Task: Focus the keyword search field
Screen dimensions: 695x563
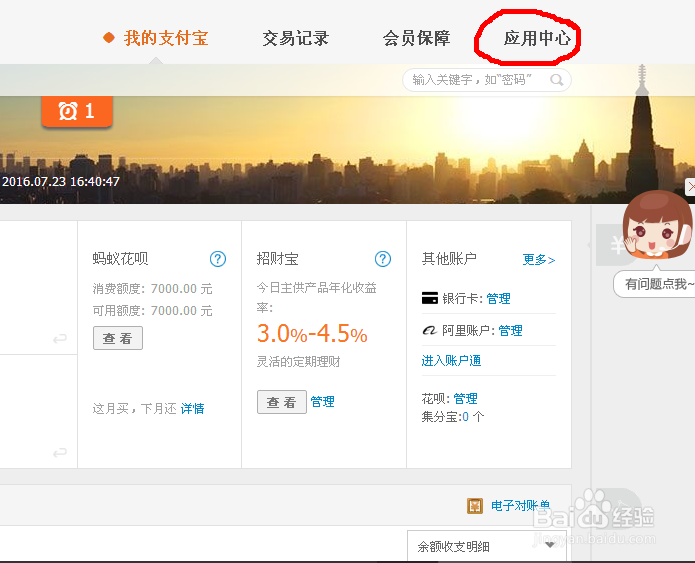Action: 486,80
